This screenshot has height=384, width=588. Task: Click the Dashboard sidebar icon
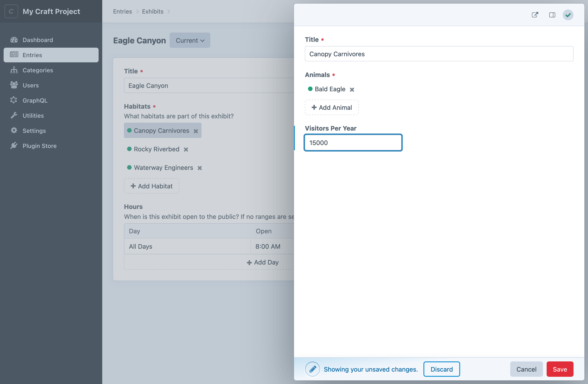coord(14,40)
